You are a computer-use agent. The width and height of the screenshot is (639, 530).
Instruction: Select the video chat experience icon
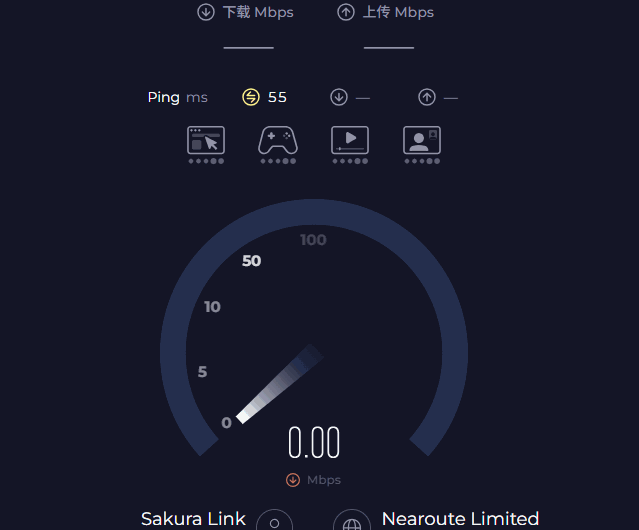tap(422, 141)
